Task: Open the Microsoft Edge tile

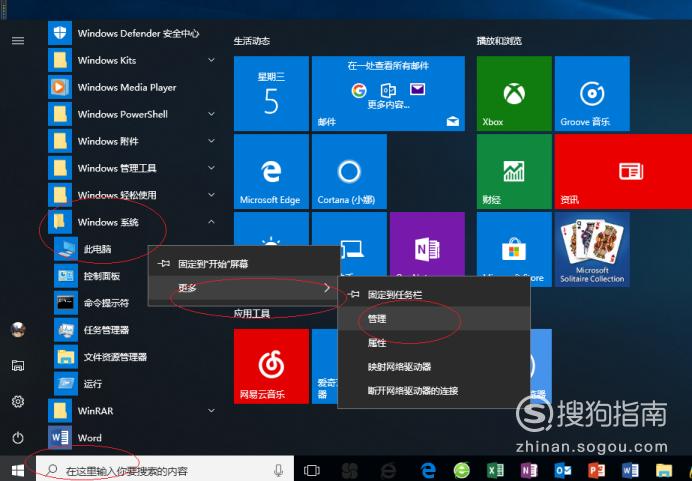Action: point(271,171)
